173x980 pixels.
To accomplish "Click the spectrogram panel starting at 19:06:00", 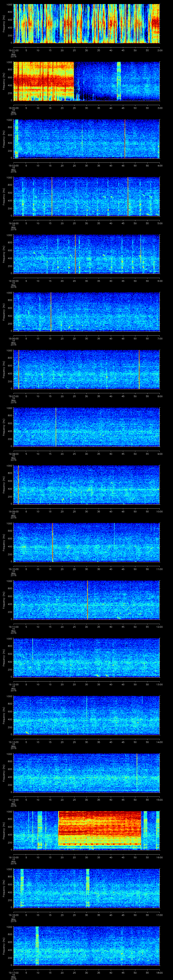I will tap(87, 312).
